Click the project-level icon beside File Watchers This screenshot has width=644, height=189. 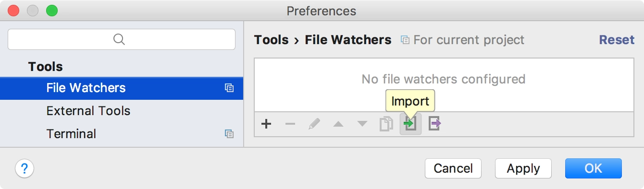point(229,88)
